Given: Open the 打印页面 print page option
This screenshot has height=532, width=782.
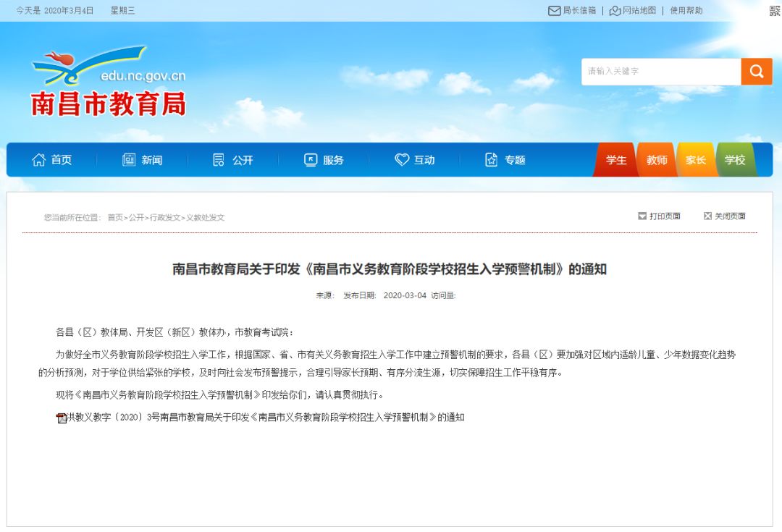Looking at the screenshot, I should (659, 216).
